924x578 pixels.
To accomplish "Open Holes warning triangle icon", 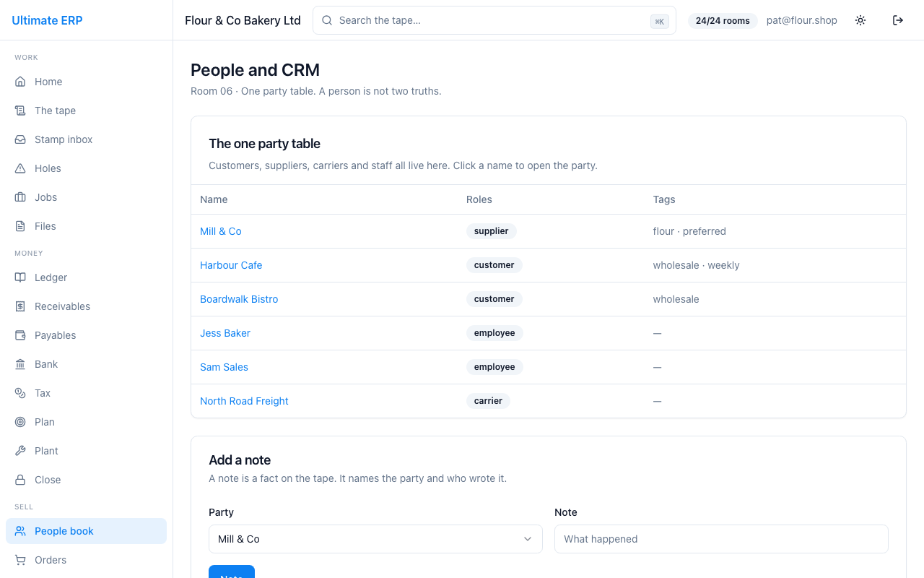I will click(x=20, y=168).
